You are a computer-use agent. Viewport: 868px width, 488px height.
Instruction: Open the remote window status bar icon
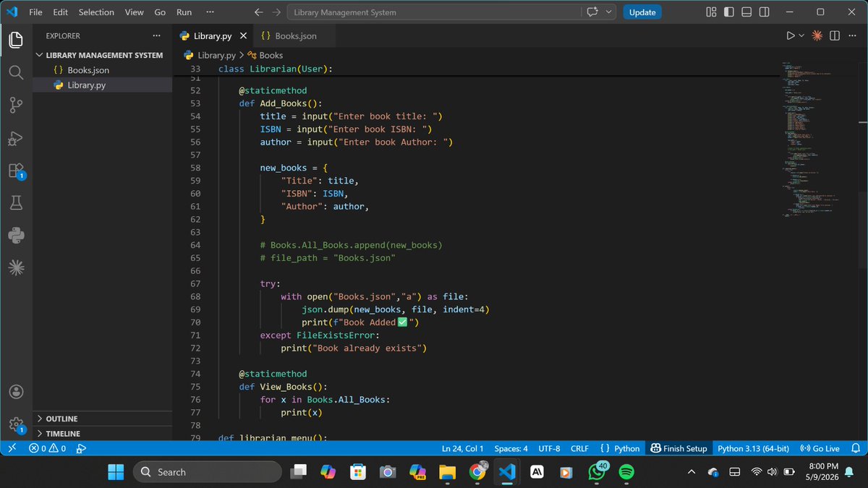click(x=12, y=448)
